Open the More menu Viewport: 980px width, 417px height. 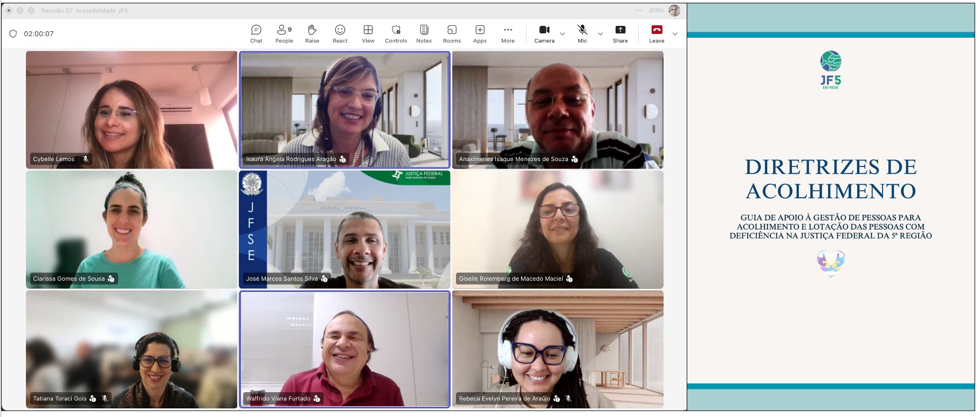click(508, 33)
